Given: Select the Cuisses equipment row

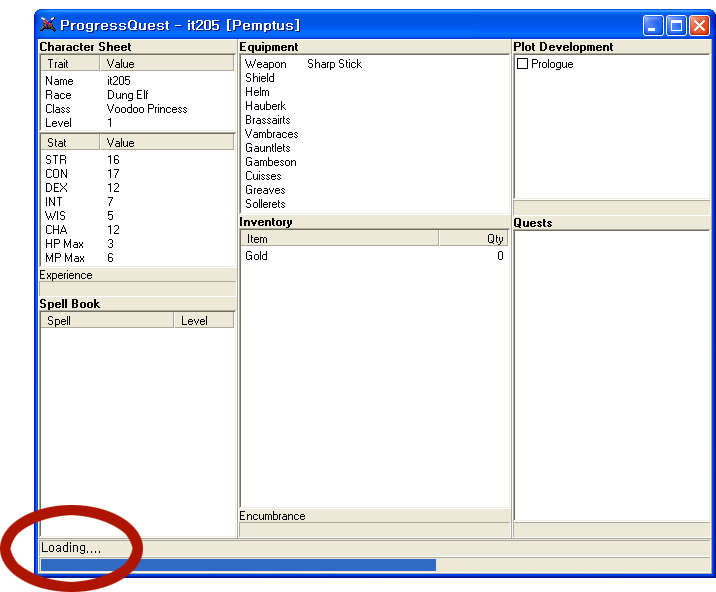Looking at the screenshot, I should (374, 176).
